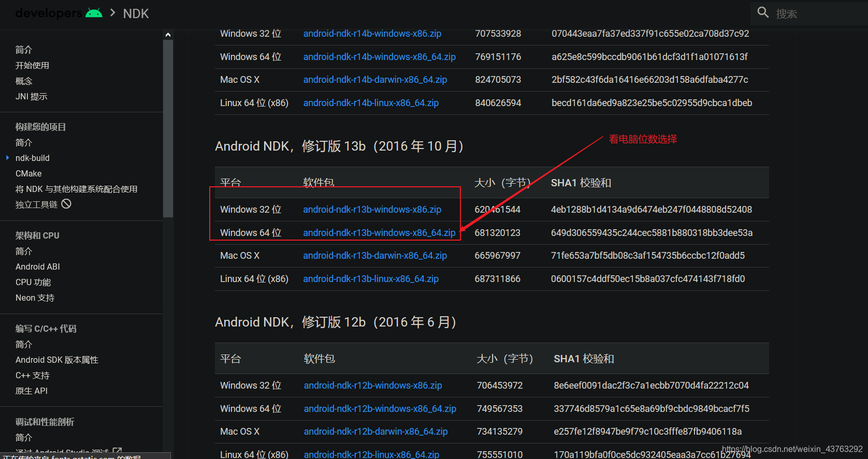Click 12b table 软件包 header

tap(320, 359)
